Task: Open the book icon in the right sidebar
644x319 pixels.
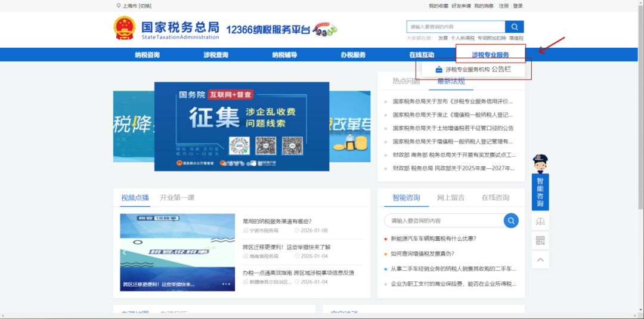Action: click(x=540, y=221)
